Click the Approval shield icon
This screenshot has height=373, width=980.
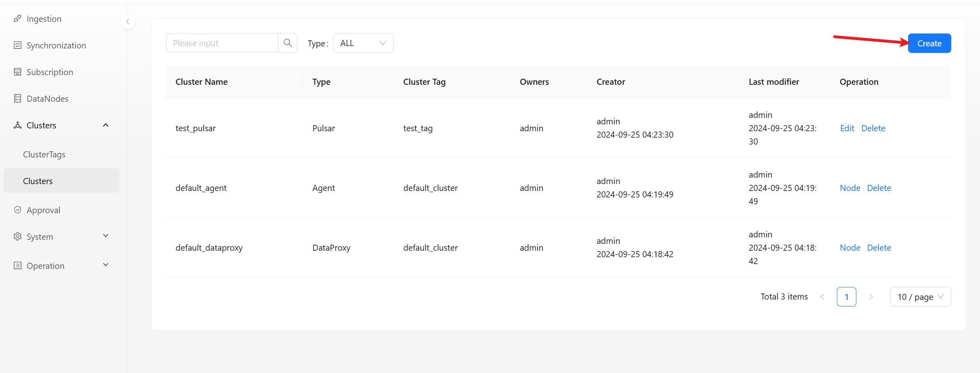(x=17, y=210)
